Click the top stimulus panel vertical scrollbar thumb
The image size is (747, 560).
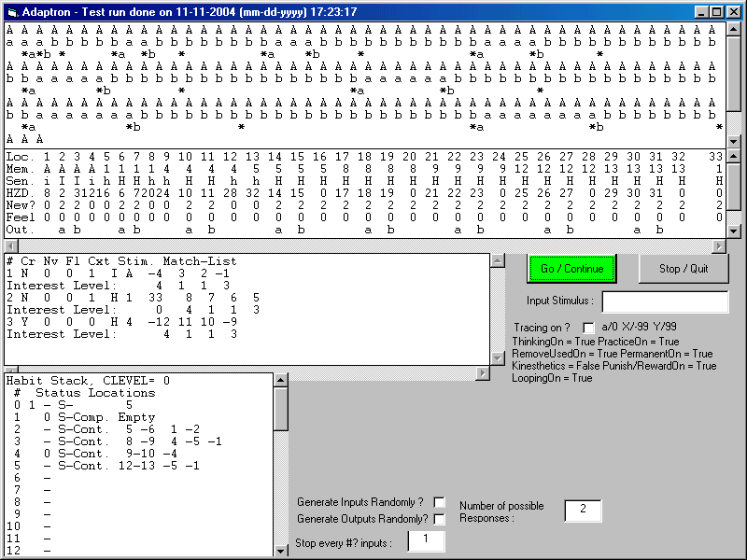point(734,74)
